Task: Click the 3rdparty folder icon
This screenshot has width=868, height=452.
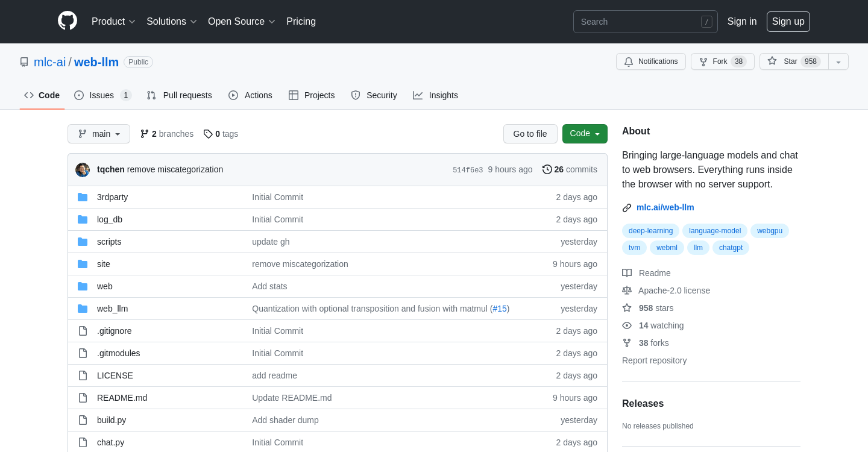Action: (x=83, y=197)
